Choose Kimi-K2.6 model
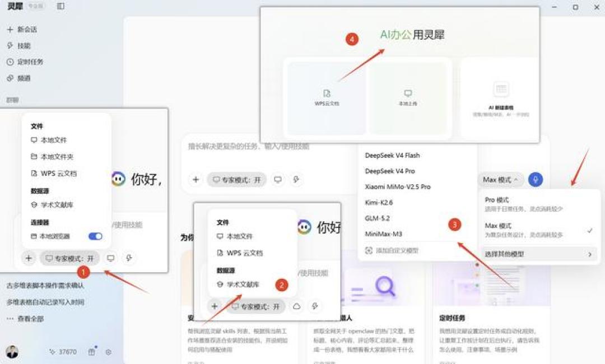This screenshot has width=605, height=364. click(x=379, y=202)
